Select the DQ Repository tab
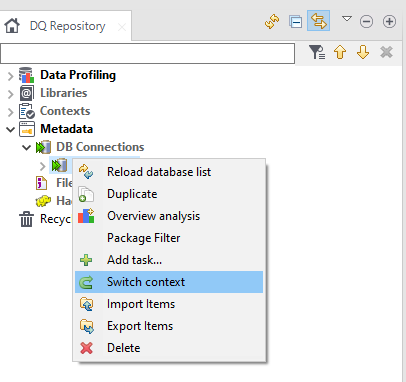The width and height of the screenshot is (406, 382). click(x=65, y=26)
